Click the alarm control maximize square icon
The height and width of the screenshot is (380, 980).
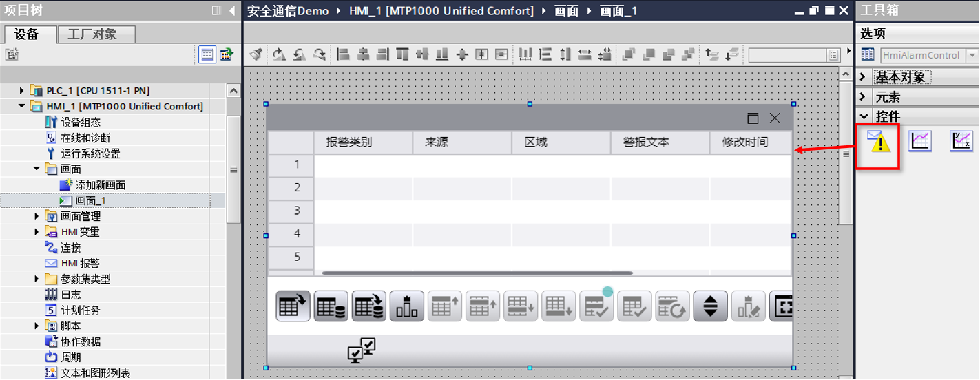753,118
